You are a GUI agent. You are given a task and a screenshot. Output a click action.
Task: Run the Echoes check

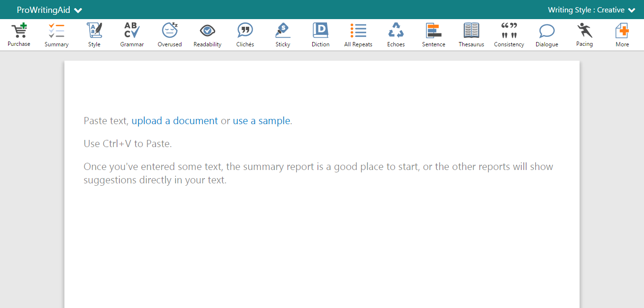[396, 35]
